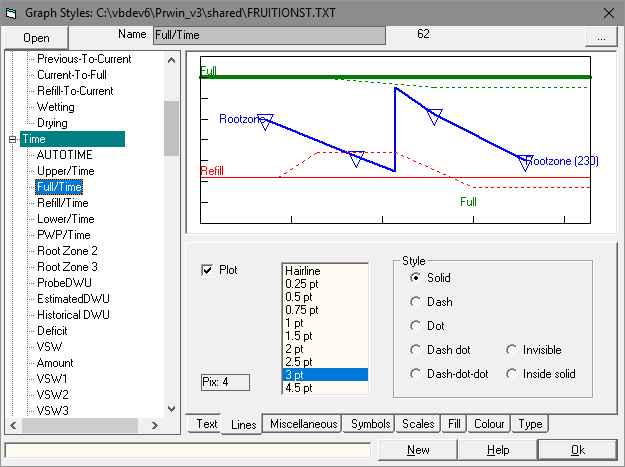Click the Graph Styles window title icon
Viewport: 625px width, 467px height.
(11, 12)
